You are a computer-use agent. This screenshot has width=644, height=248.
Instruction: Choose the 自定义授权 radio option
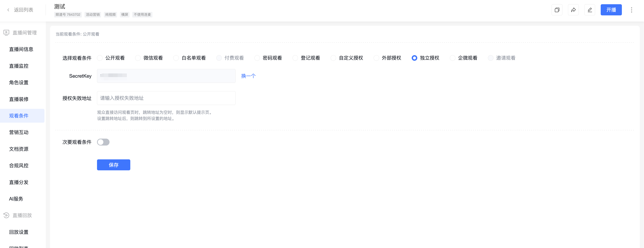[333, 58]
